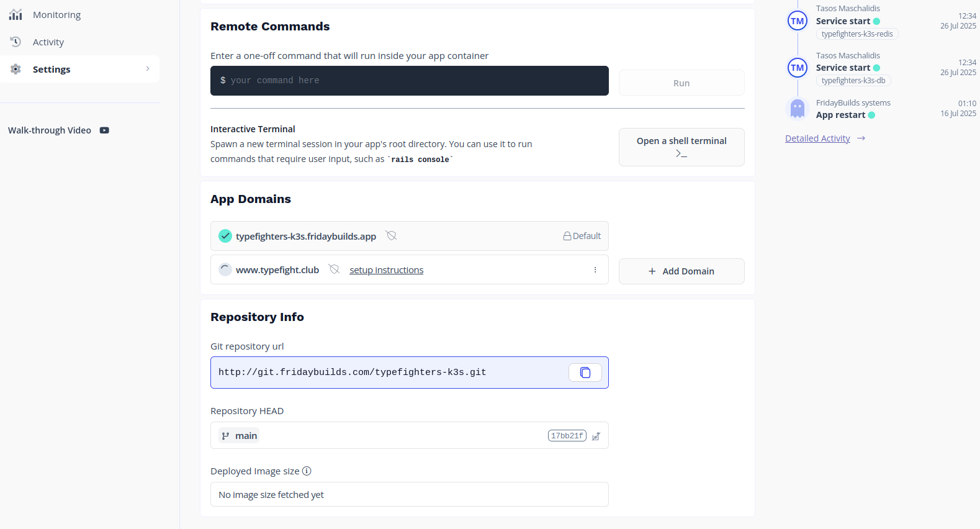980x529 pixels.
Task: Open the three-dot menu for www.typefight.club
Action: pos(595,270)
